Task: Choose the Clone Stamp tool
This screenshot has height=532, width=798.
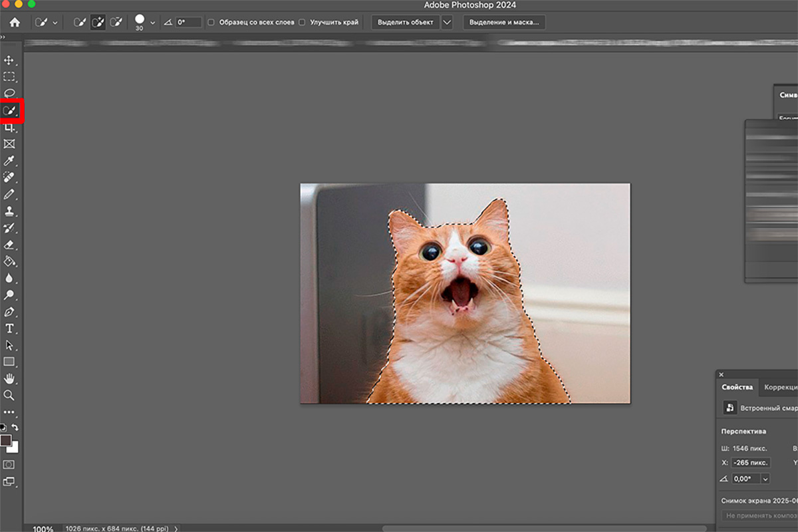Action: (x=9, y=211)
